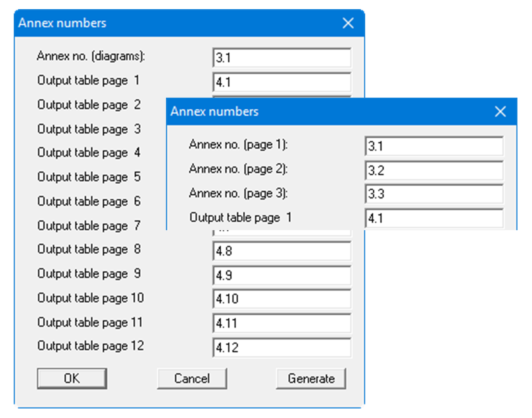
Task: Click the Output table page 1 field in front dialog
Action: click(434, 217)
